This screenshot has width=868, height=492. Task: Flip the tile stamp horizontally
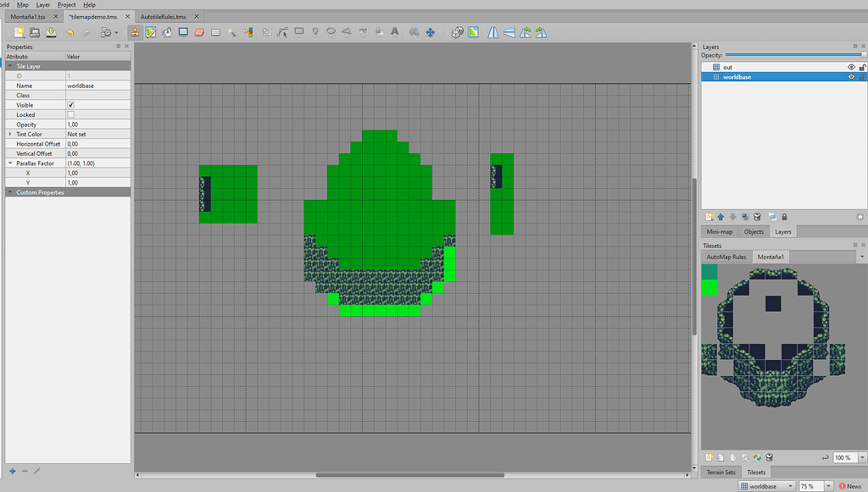tap(492, 31)
